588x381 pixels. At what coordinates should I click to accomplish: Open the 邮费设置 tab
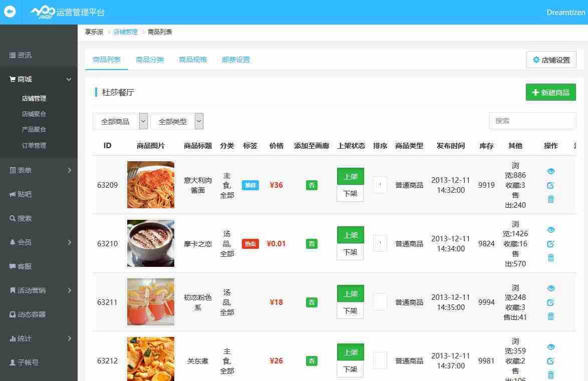pos(235,59)
